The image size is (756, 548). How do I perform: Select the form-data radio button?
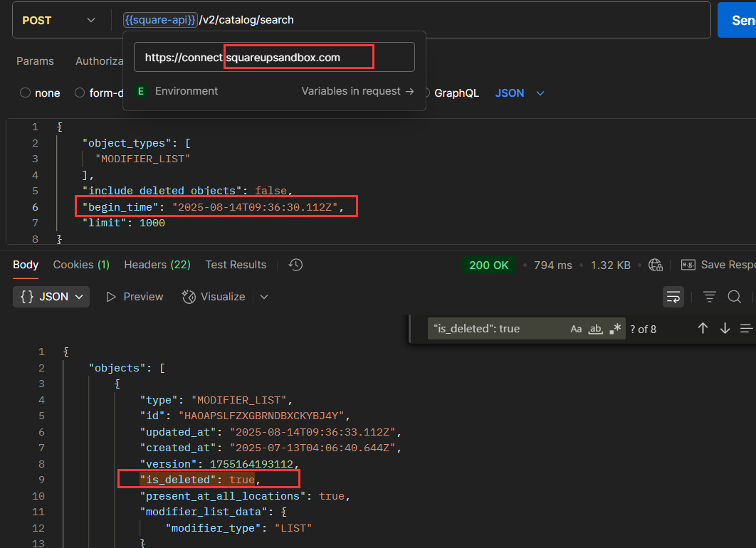tap(80, 93)
